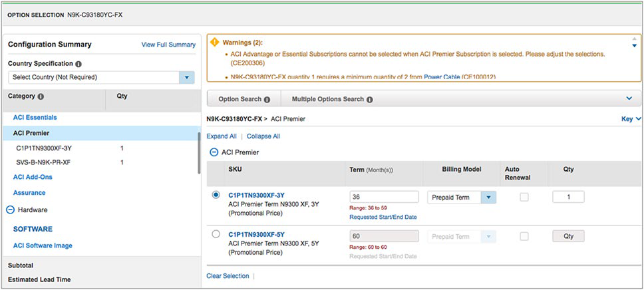Click the Term months input field showing 36
This screenshot has width=644, height=290.
coord(384,197)
